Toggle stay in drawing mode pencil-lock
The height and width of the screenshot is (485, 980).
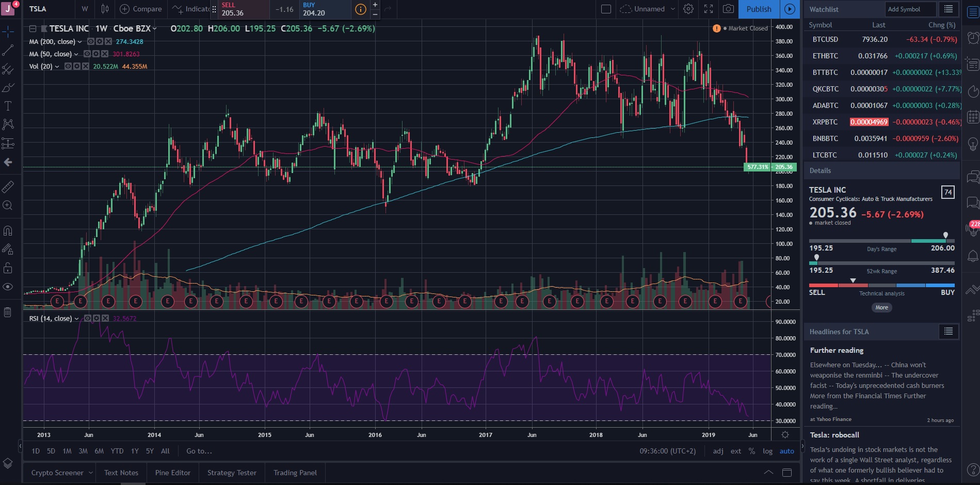(8, 249)
